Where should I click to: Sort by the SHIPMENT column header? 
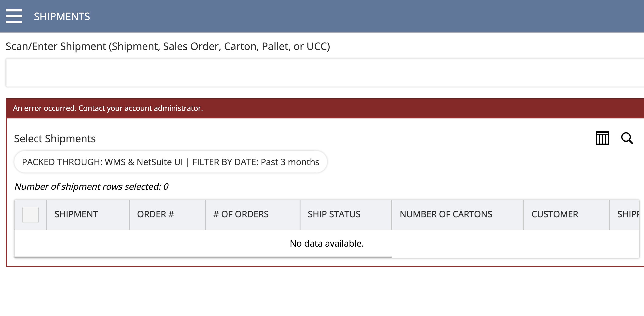pos(76,214)
